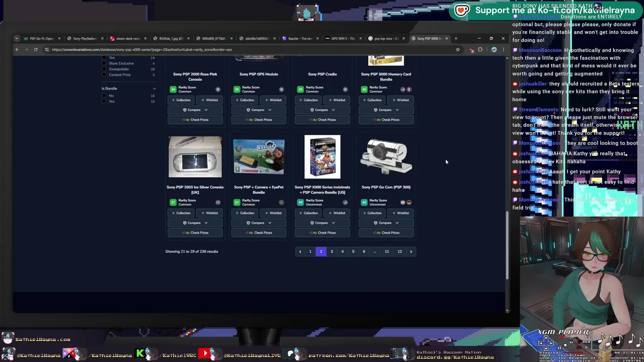The width and height of the screenshot is (644, 362).
Task: Click the UK flag on Ice Silver Console
Action: pyautogui.click(x=218, y=203)
